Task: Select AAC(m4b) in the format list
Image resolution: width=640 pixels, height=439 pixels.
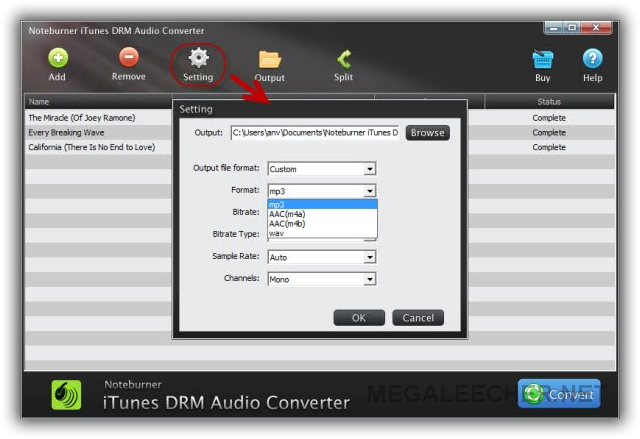Action: point(322,224)
